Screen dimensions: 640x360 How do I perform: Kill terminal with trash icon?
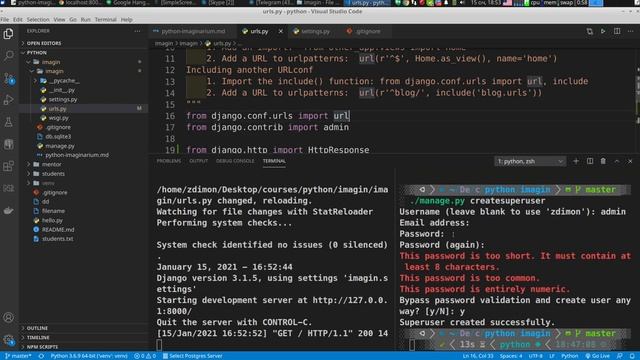pos(603,161)
